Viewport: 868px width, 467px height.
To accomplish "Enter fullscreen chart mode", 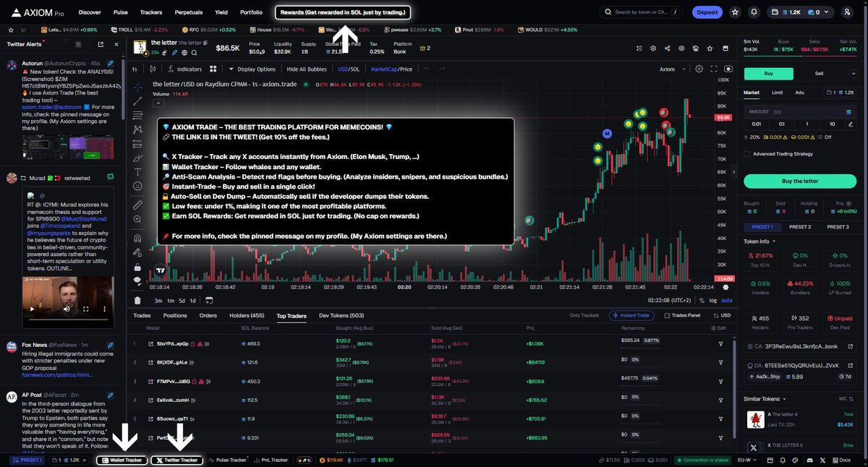I will pos(713,69).
